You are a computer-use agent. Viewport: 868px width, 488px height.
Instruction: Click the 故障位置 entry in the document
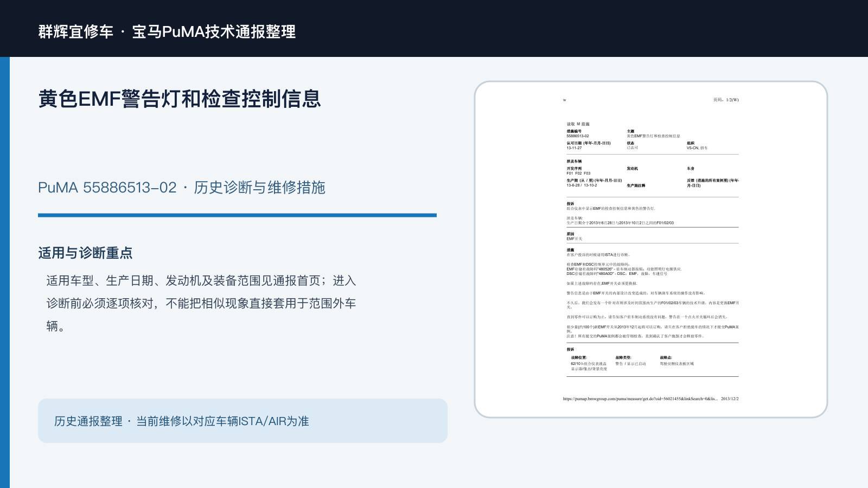click(589, 363)
